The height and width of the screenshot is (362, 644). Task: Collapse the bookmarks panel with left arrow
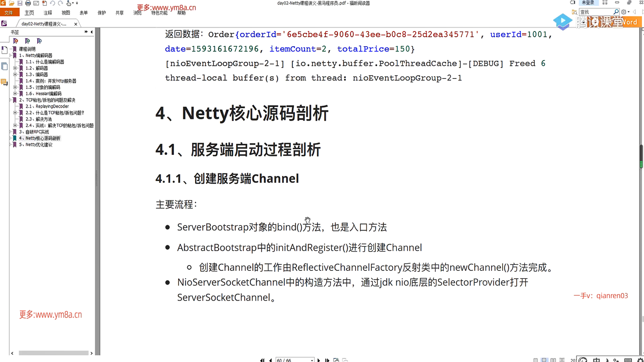[x=91, y=32]
